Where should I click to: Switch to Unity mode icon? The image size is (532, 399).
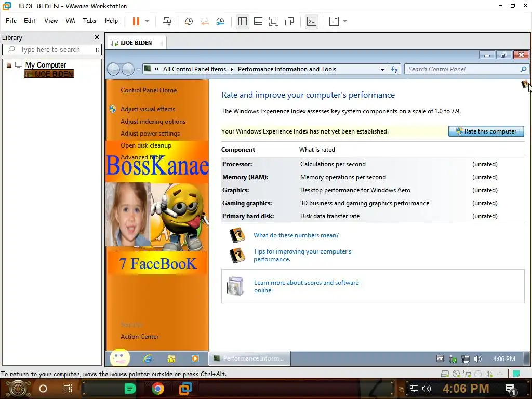(289, 21)
